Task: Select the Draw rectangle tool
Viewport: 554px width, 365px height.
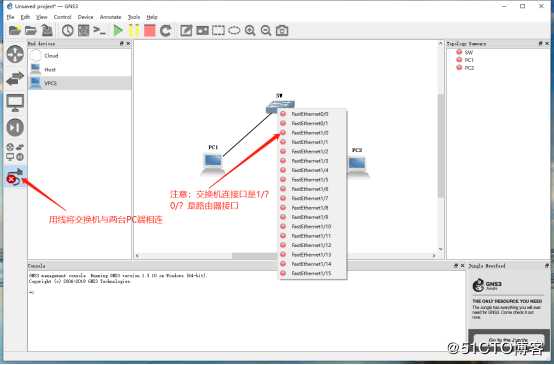Action: pos(218,31)
